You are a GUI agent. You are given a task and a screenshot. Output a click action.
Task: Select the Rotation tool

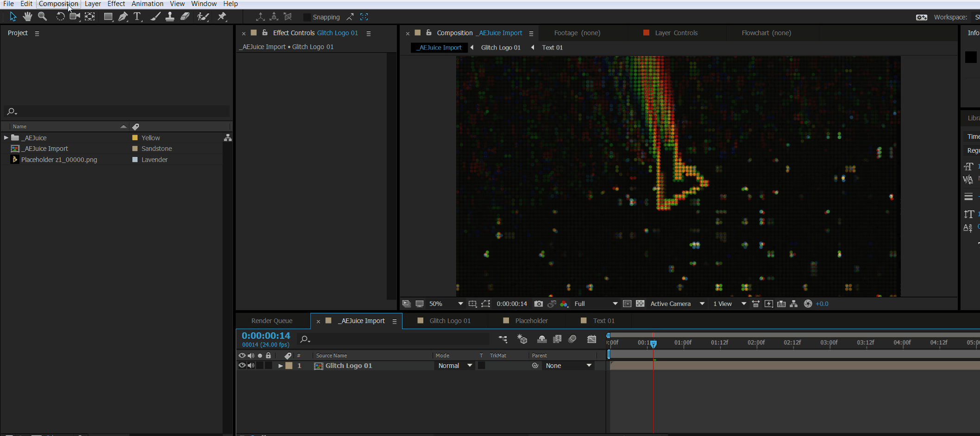click(60, 17)
